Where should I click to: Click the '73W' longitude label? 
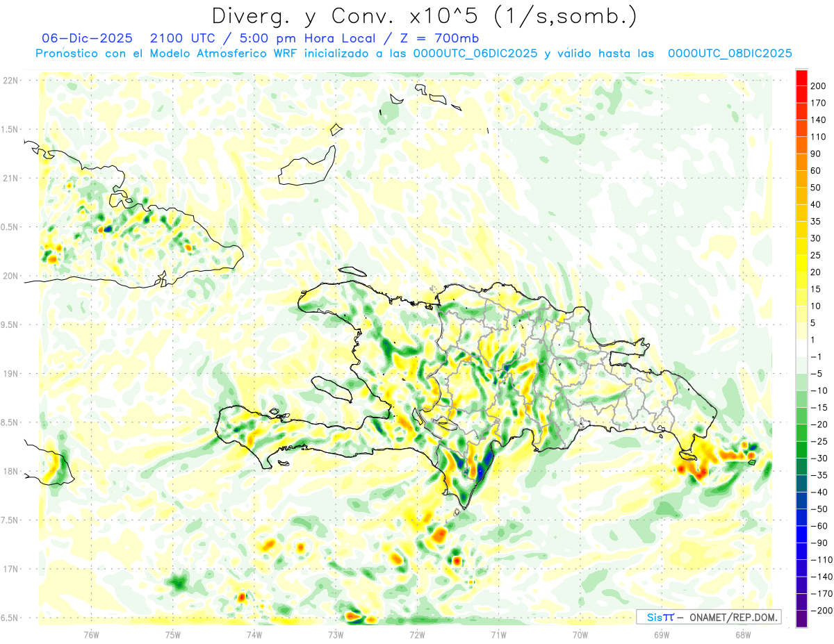point(336,634)
